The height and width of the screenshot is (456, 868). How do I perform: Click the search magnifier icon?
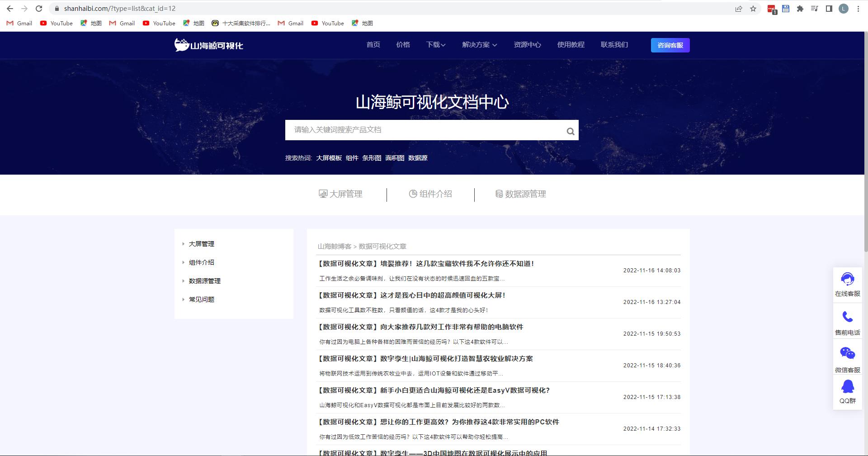tap(570, 131)
